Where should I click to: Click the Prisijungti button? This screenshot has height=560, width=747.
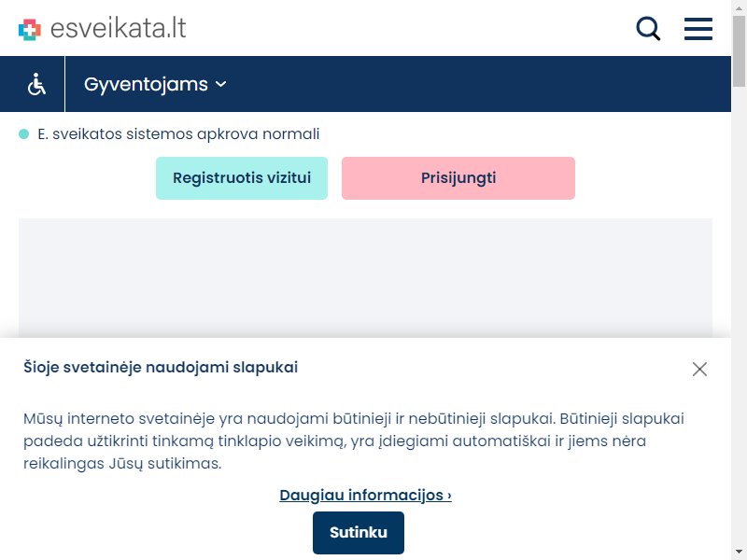point(458,178)
